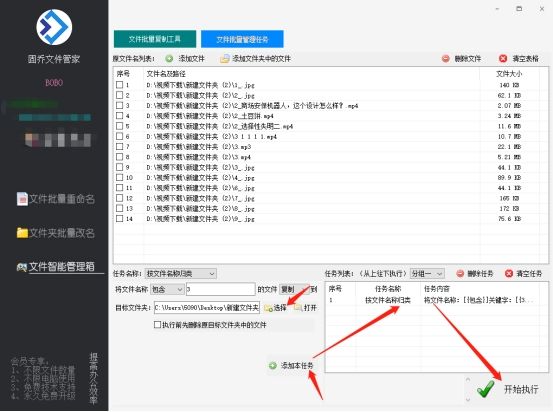The height and width of the screenshot is (412, 553).
Task: Switch to 文件批量管理任务 tab
Action: pos(242,39)
